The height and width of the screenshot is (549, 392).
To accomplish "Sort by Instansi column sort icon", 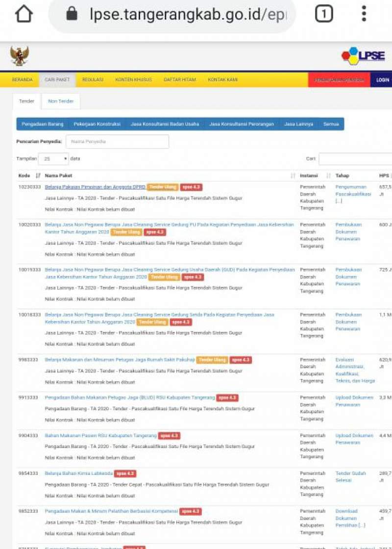I will 328,175.
